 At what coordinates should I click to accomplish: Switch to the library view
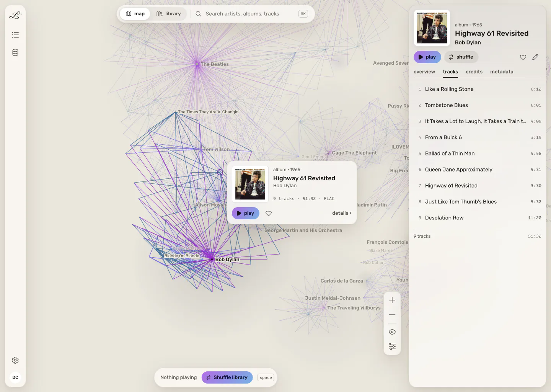168,14
